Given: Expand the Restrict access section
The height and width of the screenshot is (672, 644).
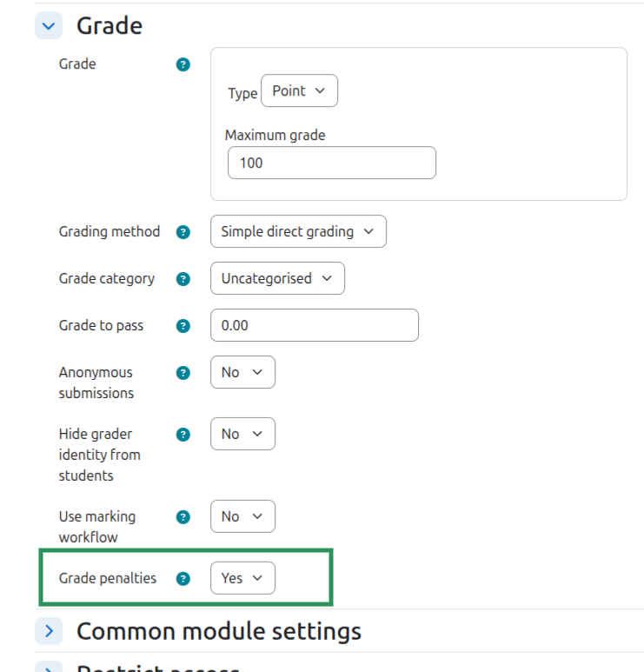Looking at the screenshot, I should click(x=49, y=668).
